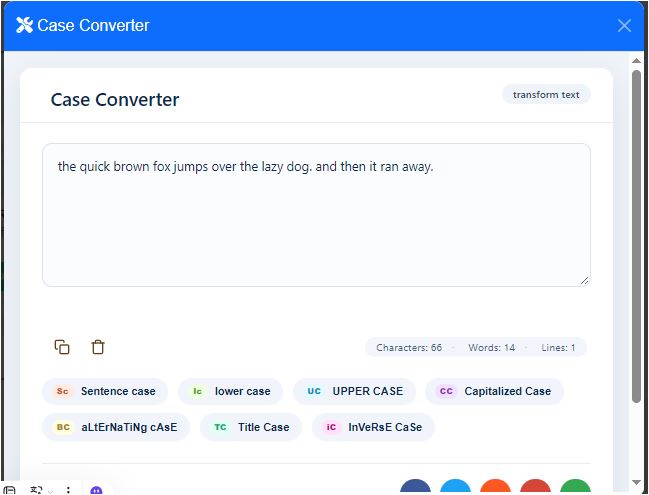649x495 pixels.
Task: Copy the text with the copy icon
Action: (62, 347)
